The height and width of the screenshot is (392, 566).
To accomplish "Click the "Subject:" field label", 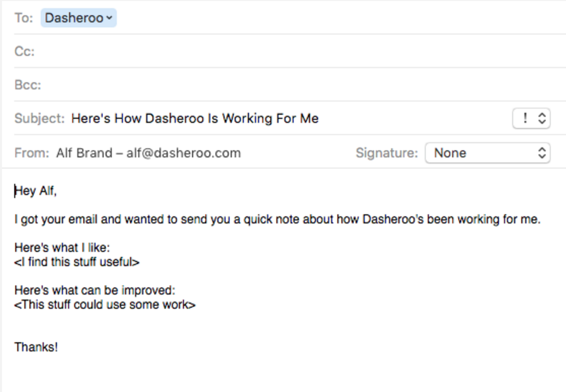I will (x=40, y=119).
